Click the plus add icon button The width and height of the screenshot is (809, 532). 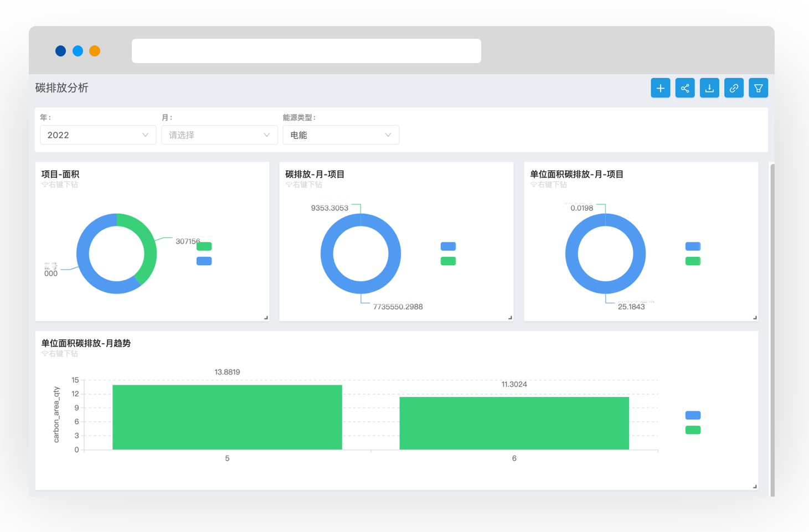[x=660, y=88]
